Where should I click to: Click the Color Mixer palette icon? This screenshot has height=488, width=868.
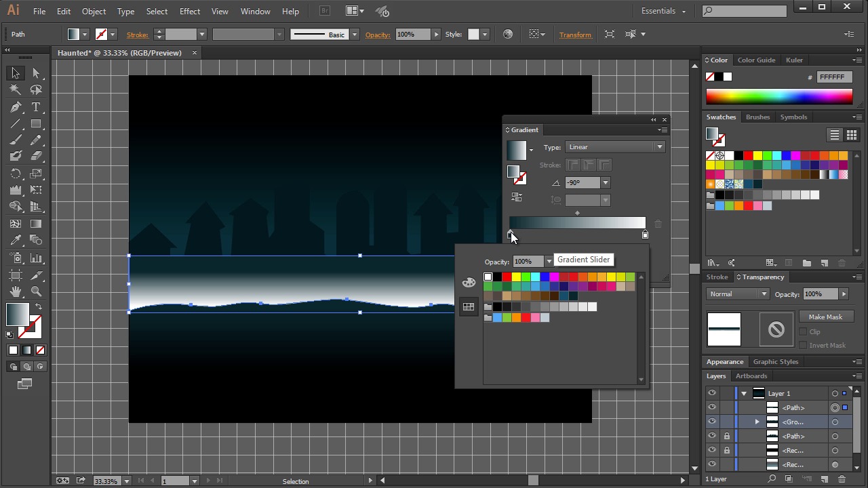tap(469, 283)
